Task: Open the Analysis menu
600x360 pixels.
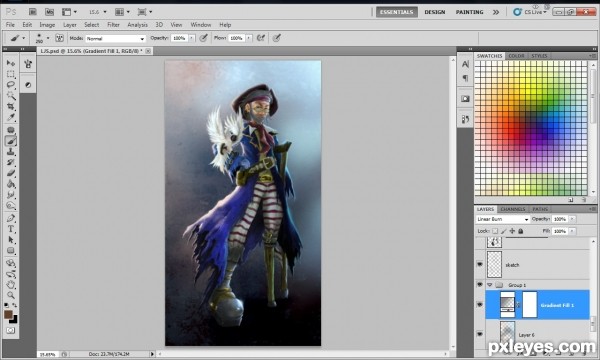Action: (x=137, y=25)
